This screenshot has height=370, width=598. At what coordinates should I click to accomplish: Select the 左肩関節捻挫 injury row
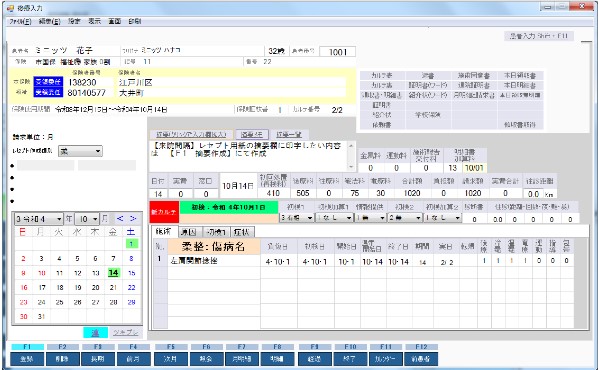coord(362,261)
